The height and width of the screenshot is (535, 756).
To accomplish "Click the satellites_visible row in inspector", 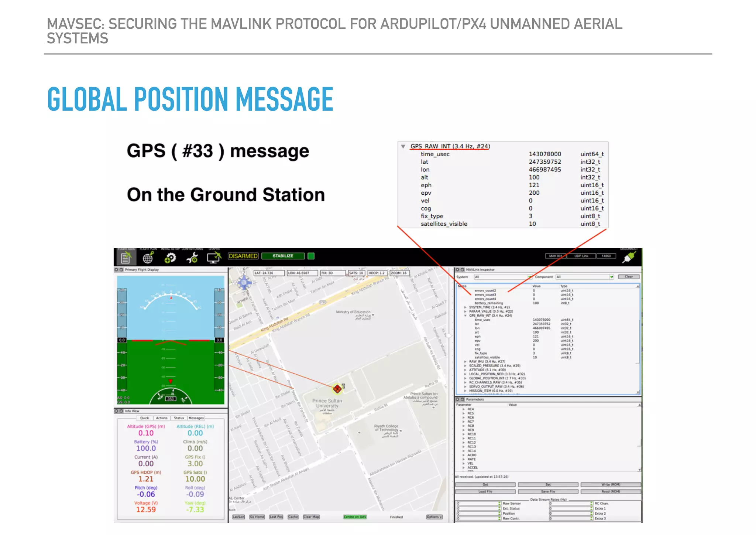I will [523, 358].
